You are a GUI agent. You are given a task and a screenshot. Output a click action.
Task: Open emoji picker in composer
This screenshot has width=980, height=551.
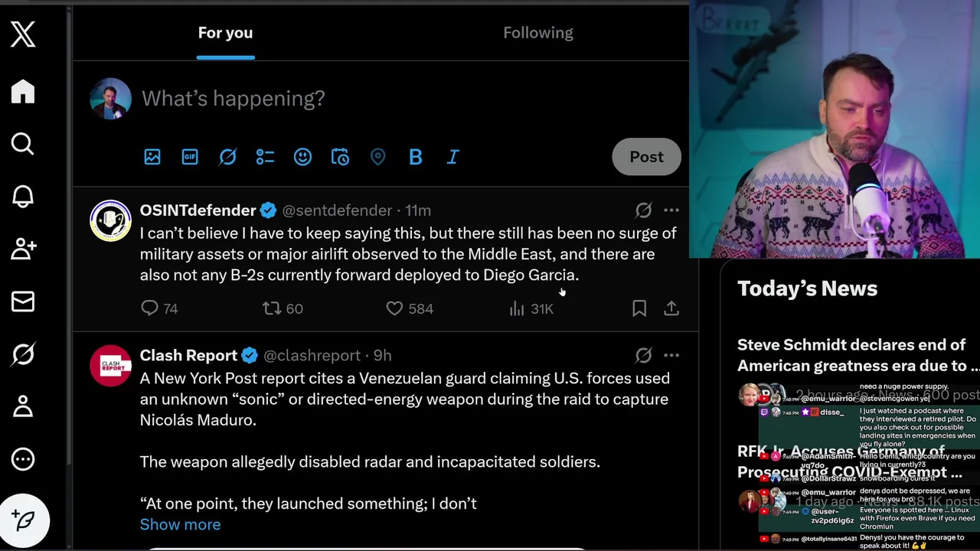coord(302,157)
